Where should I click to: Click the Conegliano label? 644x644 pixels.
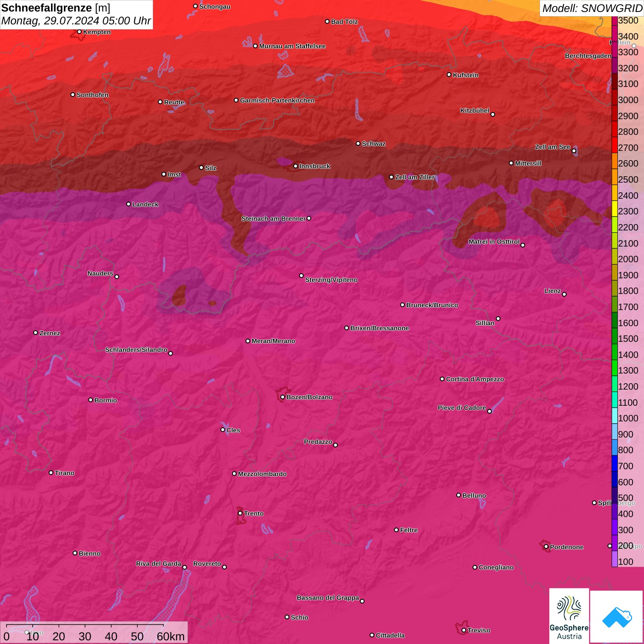[496, 567]
